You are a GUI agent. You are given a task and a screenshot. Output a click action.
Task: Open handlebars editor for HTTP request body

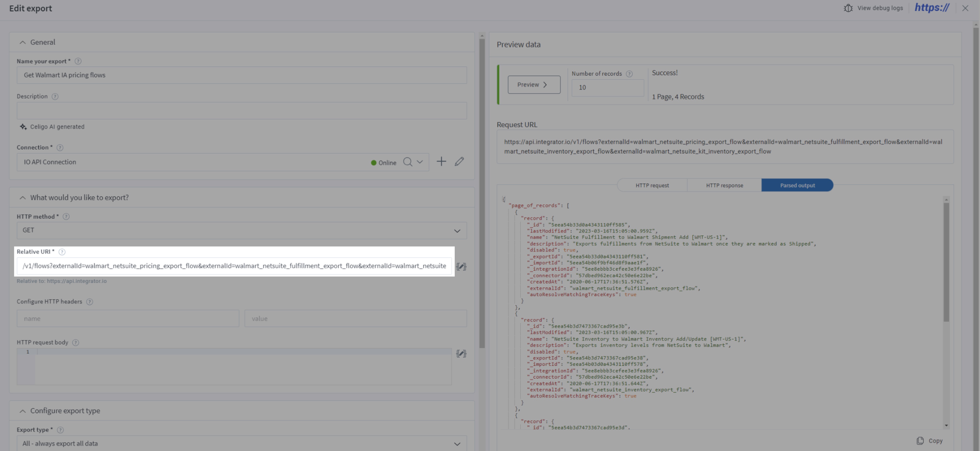461,354
